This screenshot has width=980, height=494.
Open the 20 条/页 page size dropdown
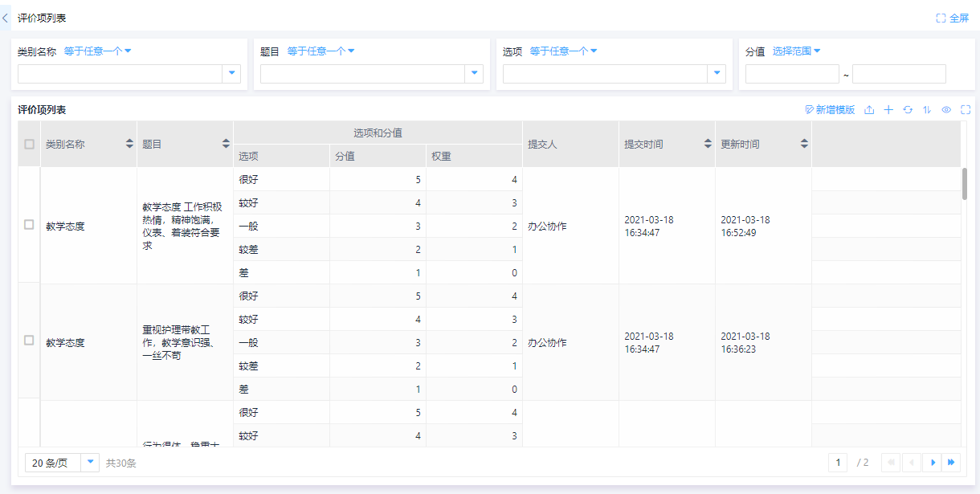tap(90, 462)
